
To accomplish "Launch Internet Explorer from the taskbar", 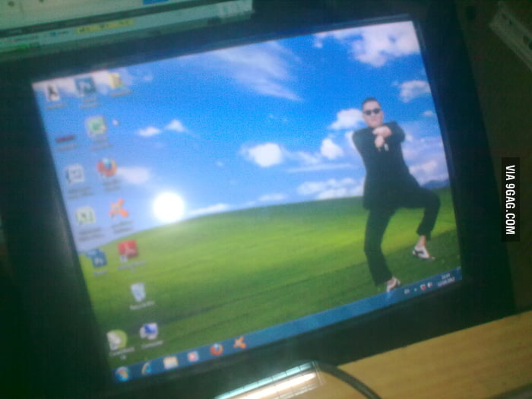I will pos(146,368).
